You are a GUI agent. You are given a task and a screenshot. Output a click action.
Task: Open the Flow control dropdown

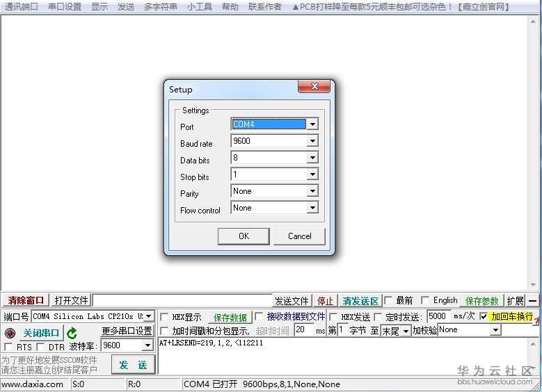click(x=312, y=208)
